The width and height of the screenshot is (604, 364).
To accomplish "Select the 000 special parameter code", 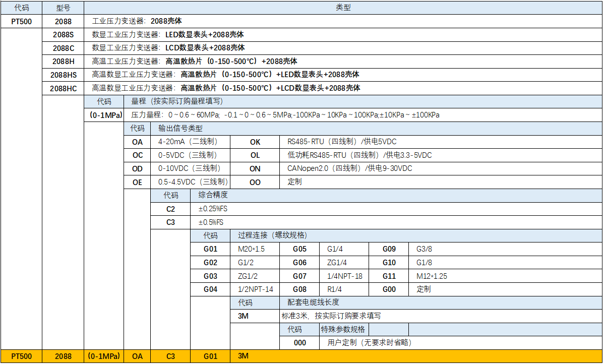I will tap(299, 343).
